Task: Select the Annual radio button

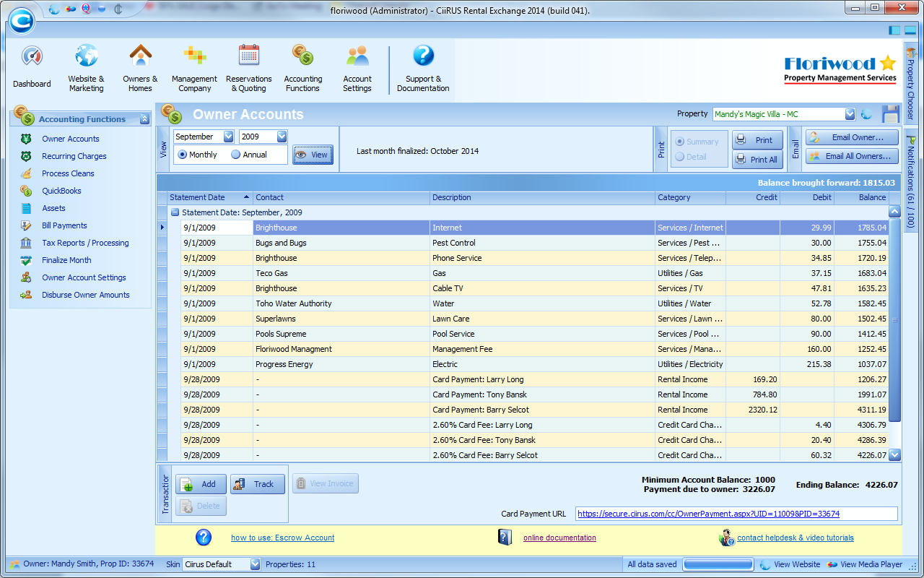Action: pos(235,155)
